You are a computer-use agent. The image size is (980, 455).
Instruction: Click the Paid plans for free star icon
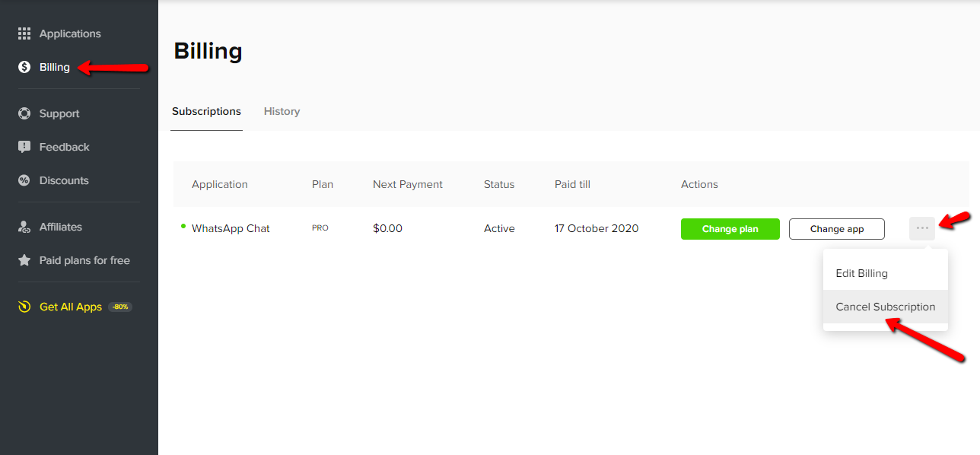tap(24, 260)
